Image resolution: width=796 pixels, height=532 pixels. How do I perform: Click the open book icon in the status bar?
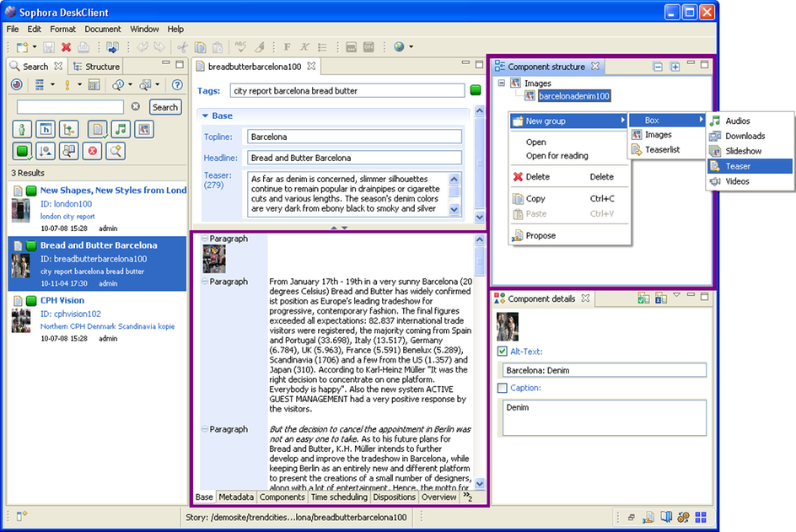(666, 518)
